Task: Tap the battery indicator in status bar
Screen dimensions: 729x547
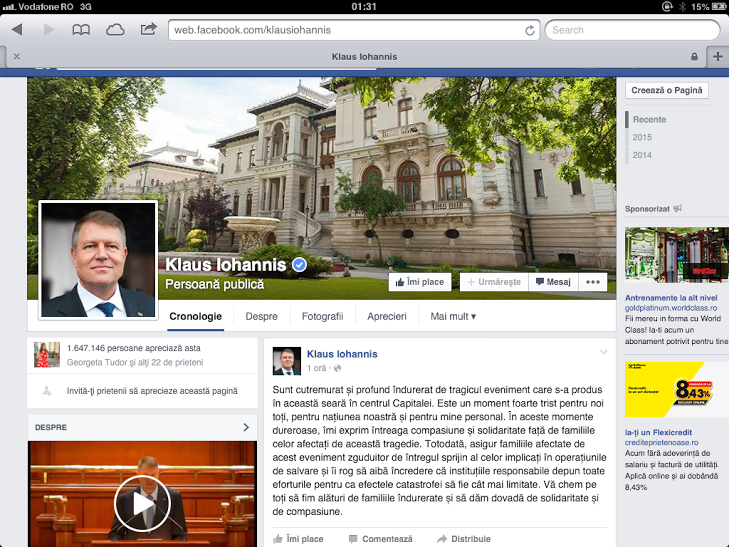Action: 718,7
